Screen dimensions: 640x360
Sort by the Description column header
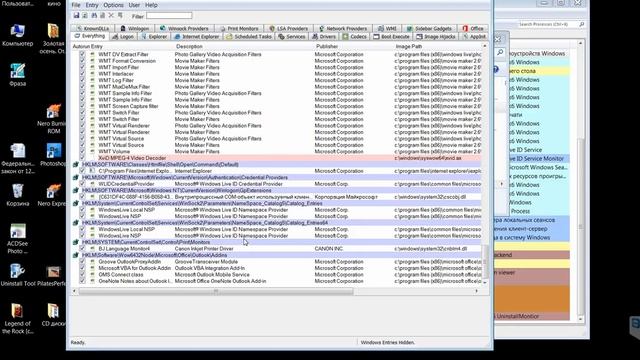point(244,47)
